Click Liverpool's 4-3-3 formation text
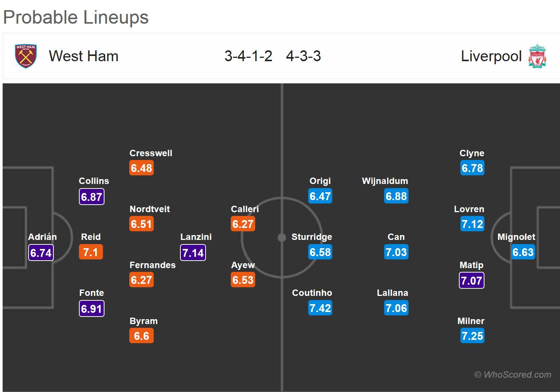This screenshot has width=560, height=392. tap(303, 56)
